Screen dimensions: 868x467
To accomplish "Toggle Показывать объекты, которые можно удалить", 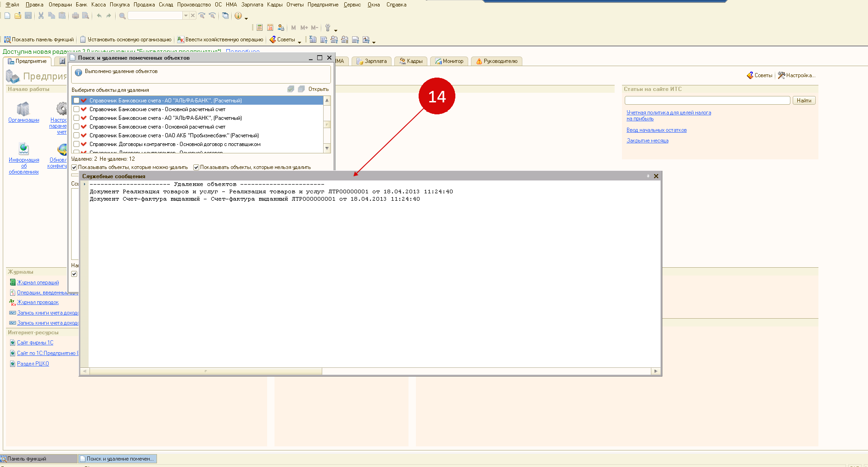I will tap(74, 168).
